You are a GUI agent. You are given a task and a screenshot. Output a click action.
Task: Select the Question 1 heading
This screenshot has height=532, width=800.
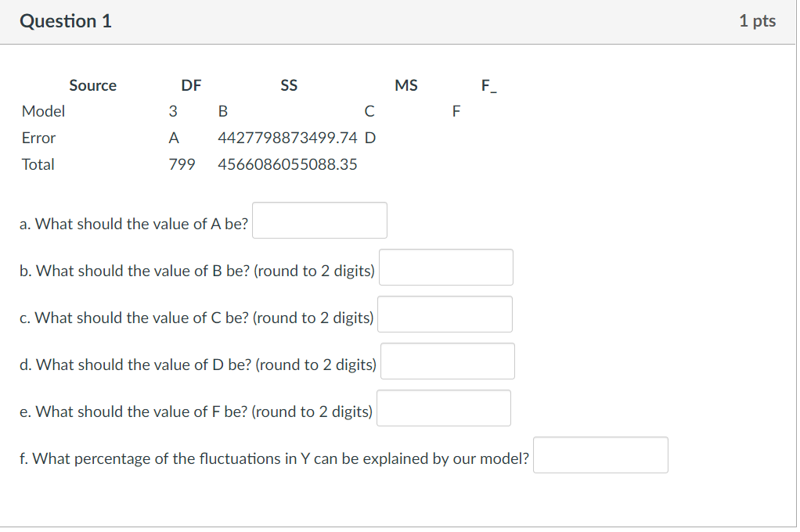(65, 21)
